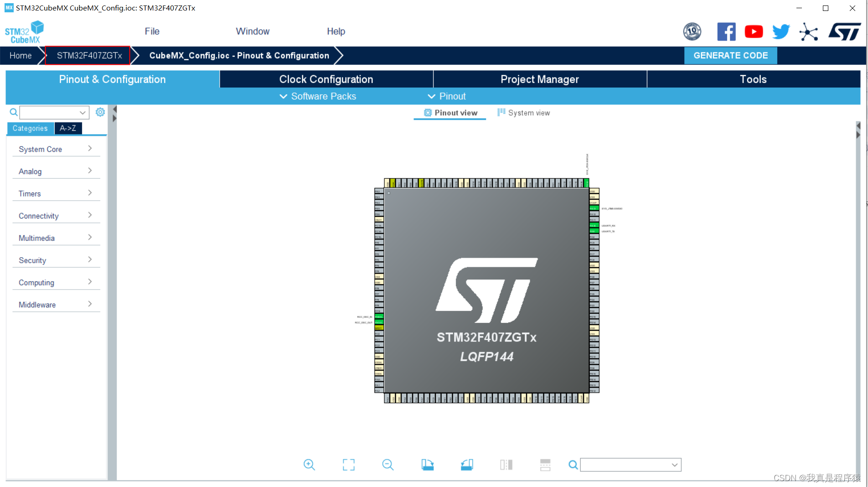Click the STM32F407ZGTx chip package

coord(486,290)
